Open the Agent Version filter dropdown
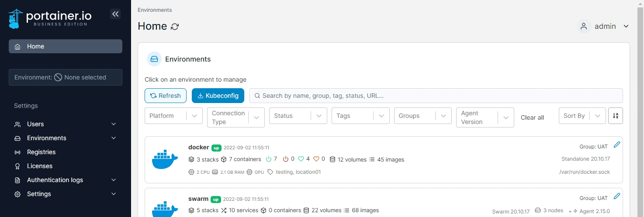Screen dimensions: 644x217 pyautogui.click(x=485, y=117)
